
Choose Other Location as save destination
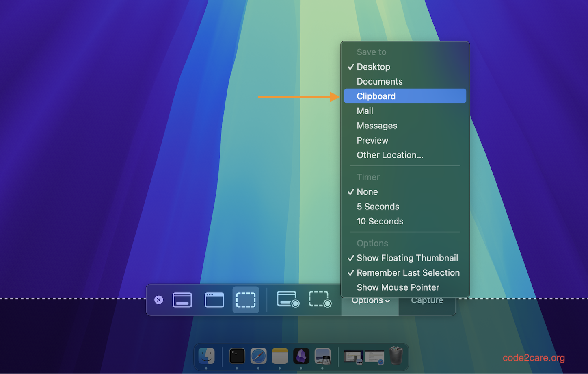[390, 155]
